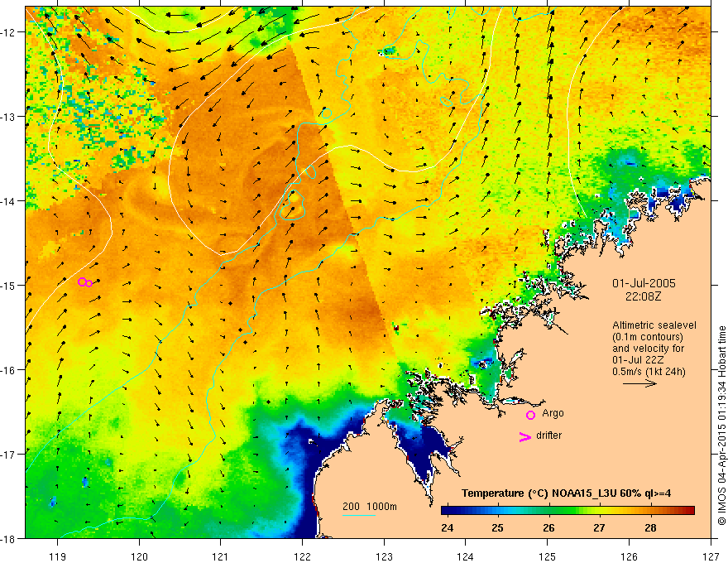Click the Argo float circles near 119°E
Image resolution: width=728 pixels, height=563 pixels.
coord(85,282)
